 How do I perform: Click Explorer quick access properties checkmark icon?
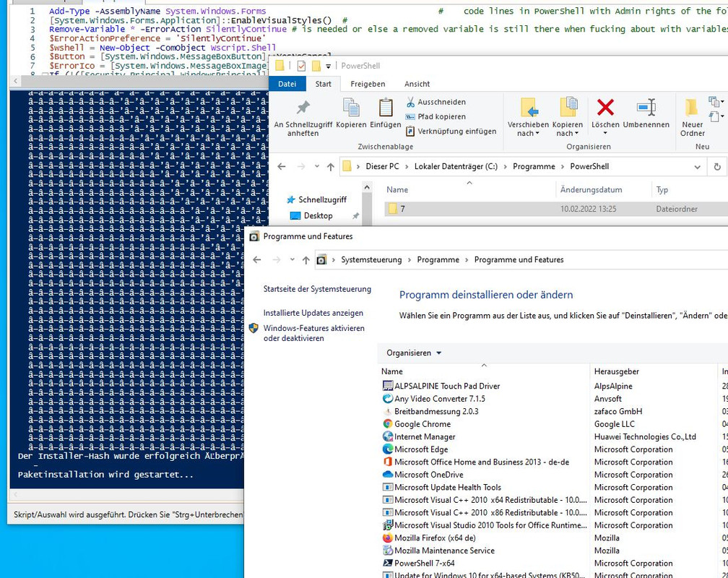tap(301, 66)
